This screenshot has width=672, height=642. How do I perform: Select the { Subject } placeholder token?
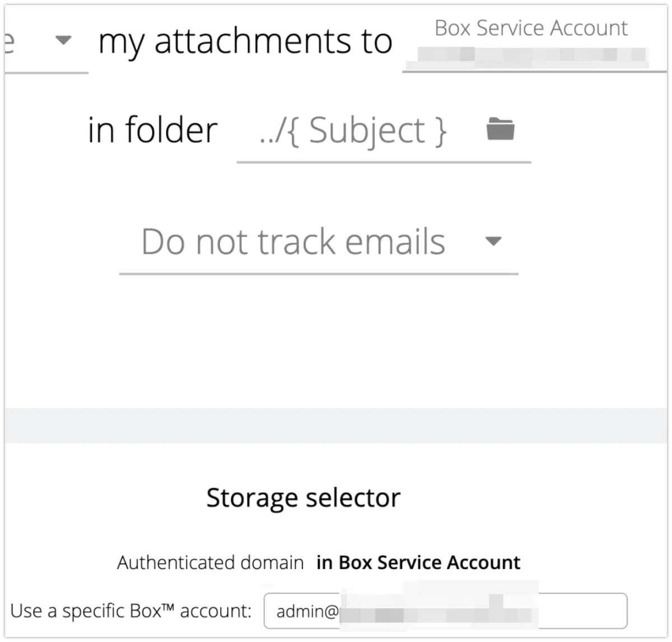(377, 131)
